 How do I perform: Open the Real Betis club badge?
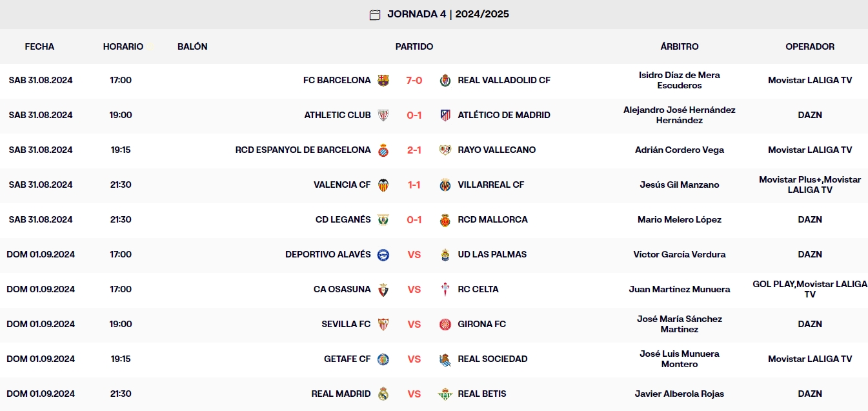(x=445, y=394)
